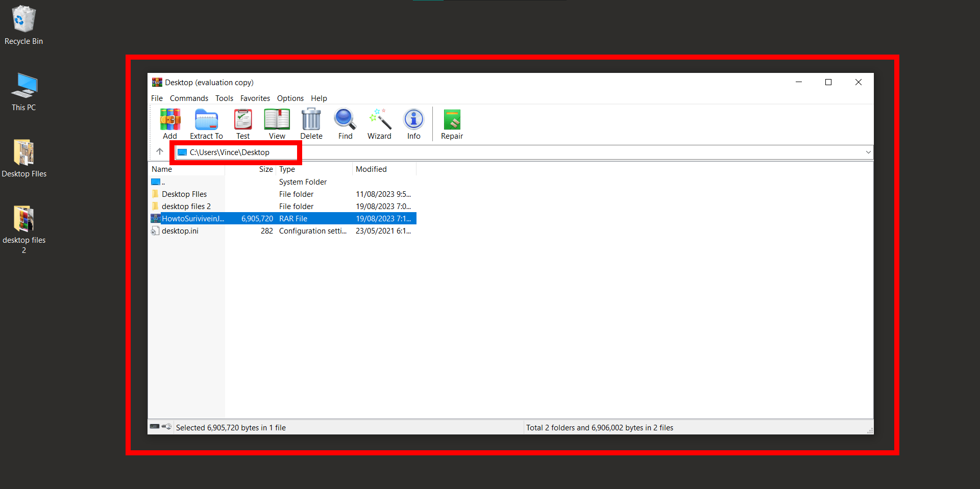
Task: Click the up-one-level arrow button
Action: click(159, 151)
